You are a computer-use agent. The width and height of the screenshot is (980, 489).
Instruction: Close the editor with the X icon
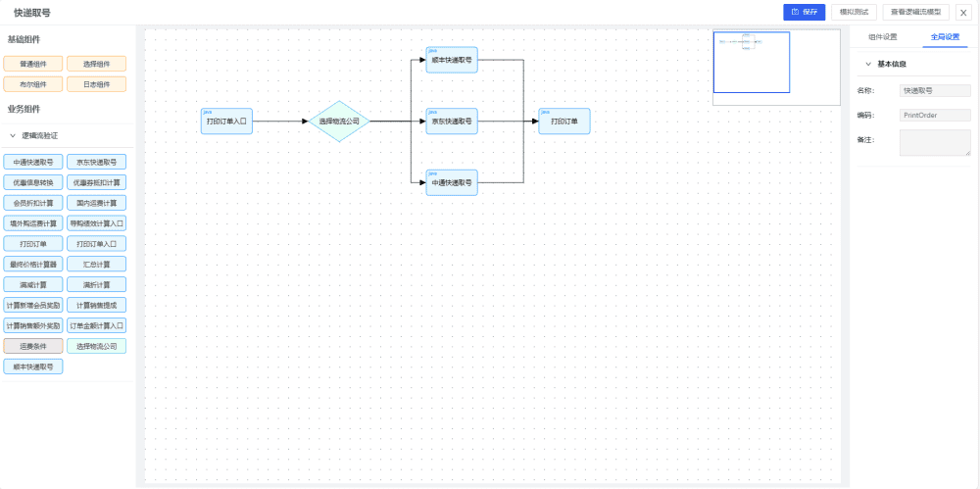click(962, 13)
